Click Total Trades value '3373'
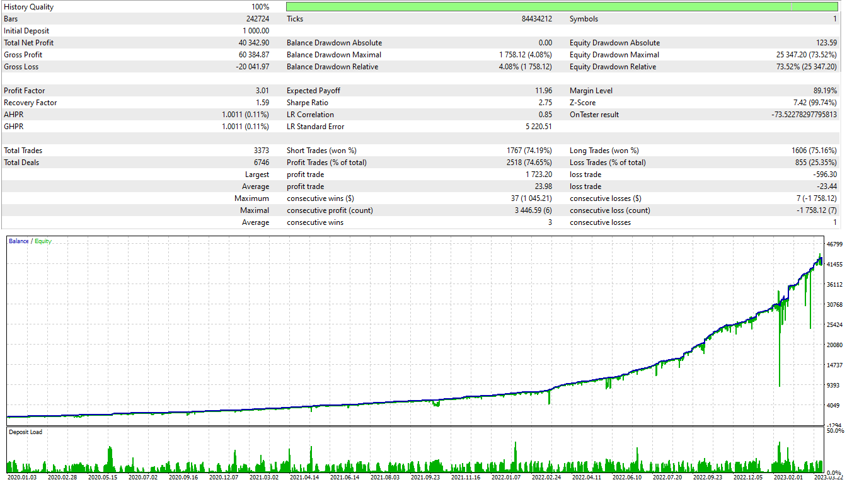Screen dimensions: 847x504 point(262,151)
